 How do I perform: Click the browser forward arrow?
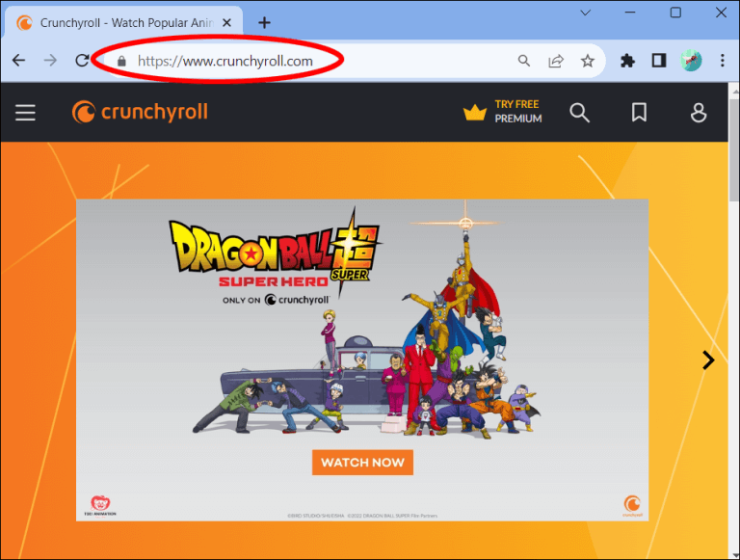click(x=50, y=61)
